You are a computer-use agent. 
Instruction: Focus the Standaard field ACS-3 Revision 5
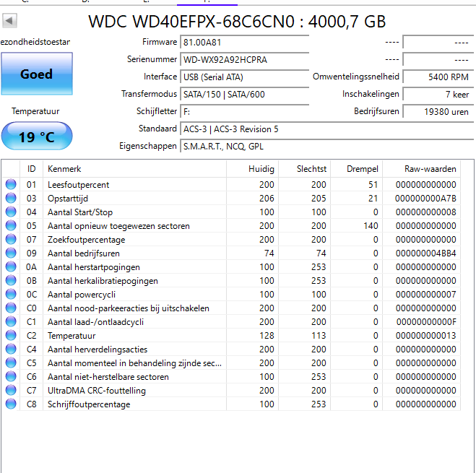pyautogui.click(x=326, y=129)
